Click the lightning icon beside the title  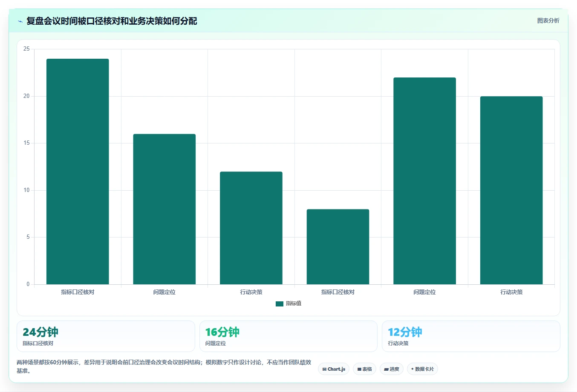point(20,21)
